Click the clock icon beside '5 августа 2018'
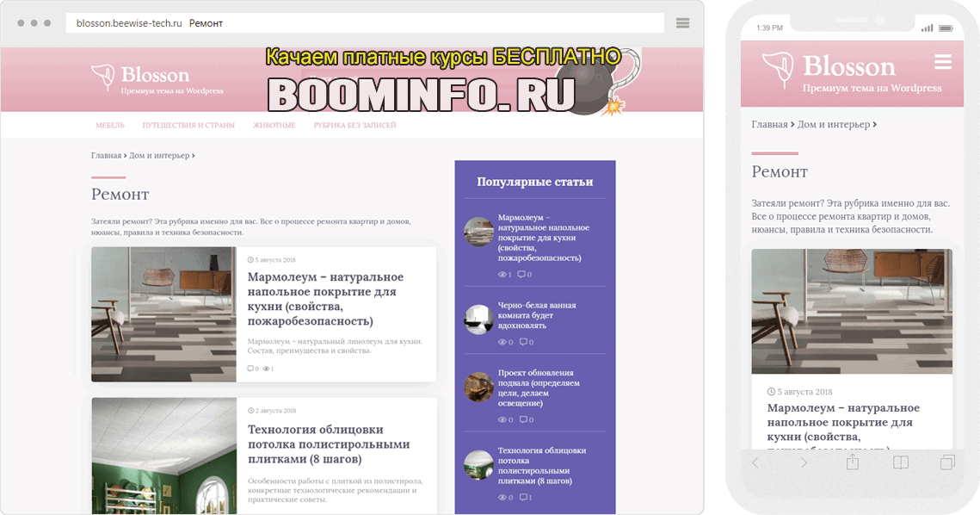This screenshot has height=515, width=980. tap(249, 259)
